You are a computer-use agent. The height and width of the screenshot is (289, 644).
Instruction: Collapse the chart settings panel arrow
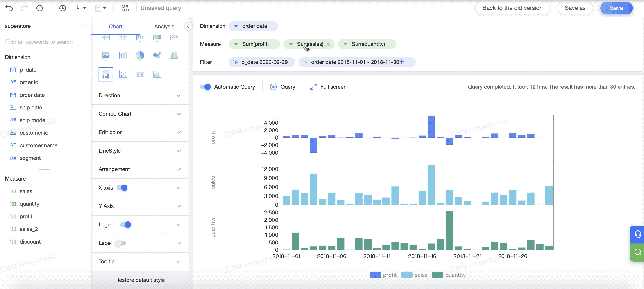188,26
